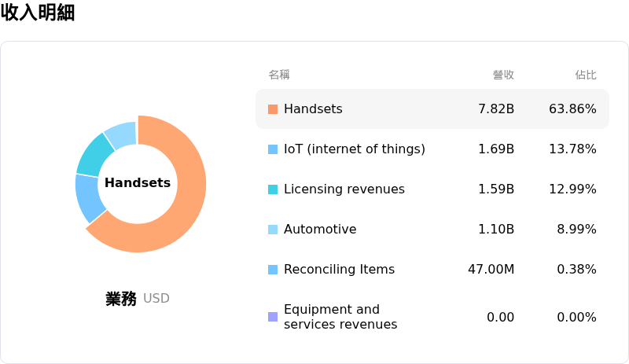Select the IoT (internet of things) label
Screen dimensions: 629x364
(355, 149)
